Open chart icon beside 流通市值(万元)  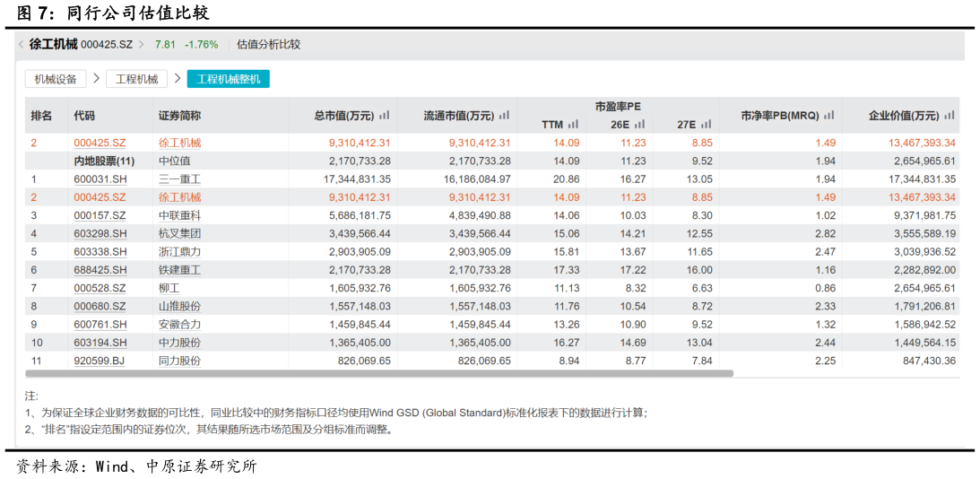coord(505,115)
